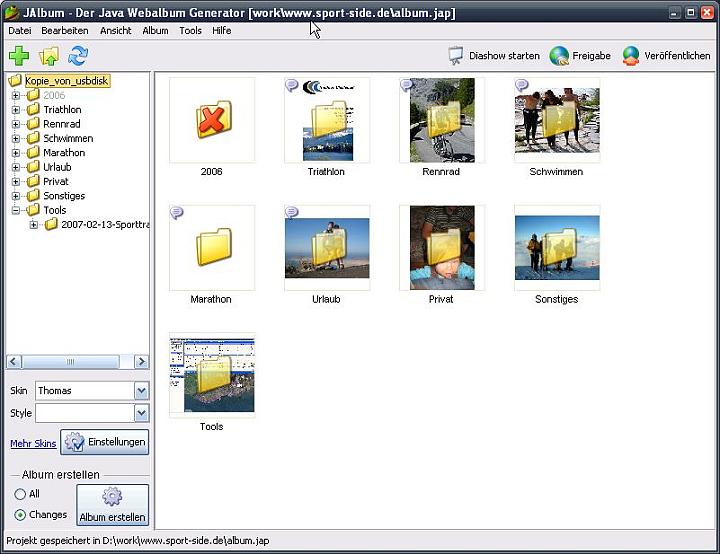720x554 pixels.
Task: Click the Album erstellen button
Action: (112, 505)
